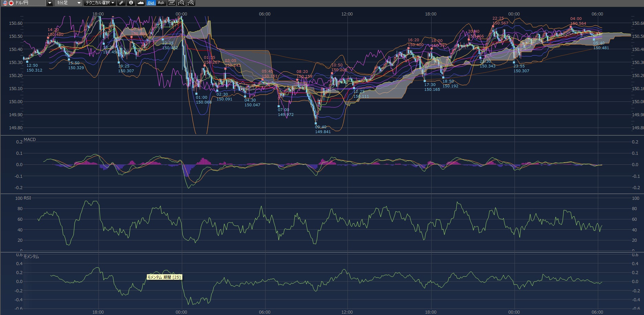Click the 22:25 high marker at 150.567
Image resolution: width=644 pixels, height=315 pixels.
[493, 26]
